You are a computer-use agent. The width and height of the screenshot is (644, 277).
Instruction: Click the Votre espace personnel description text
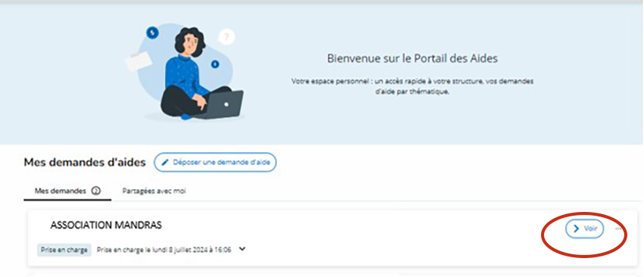pos(412,86)
